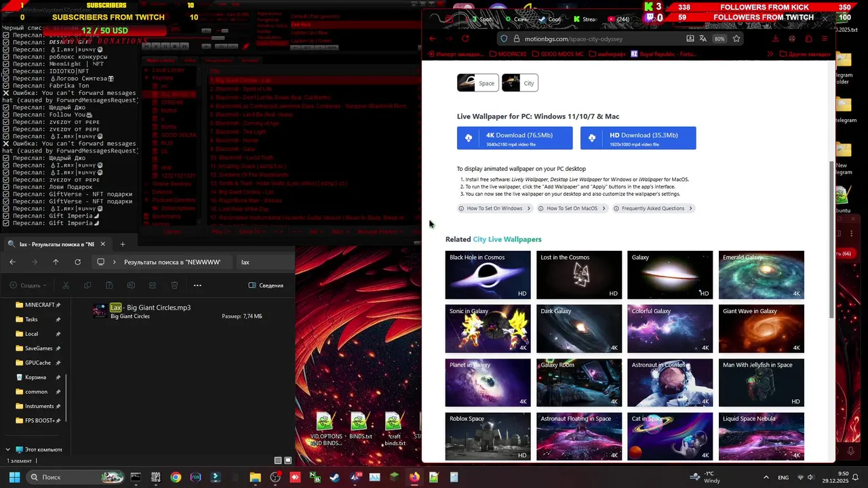Open Man With Jellyfish in Space

tap(762, 382)
